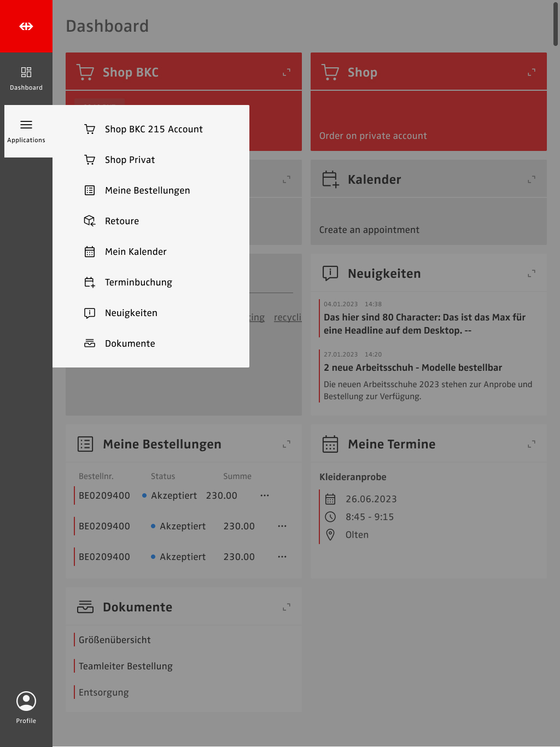The image size is (560, 747).
Task: Expand the Dokumente widget
Action: [x=287, y=607]
